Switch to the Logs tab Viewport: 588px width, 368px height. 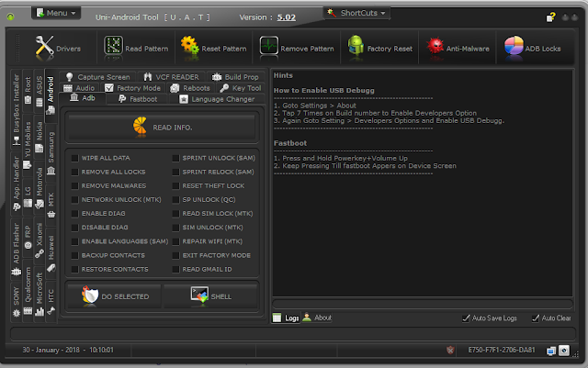tap(286, 318)
